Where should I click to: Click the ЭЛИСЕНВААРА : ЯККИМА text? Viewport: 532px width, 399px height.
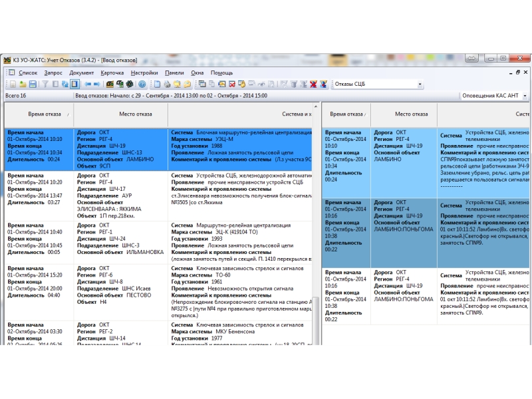[x=109, y=209]
